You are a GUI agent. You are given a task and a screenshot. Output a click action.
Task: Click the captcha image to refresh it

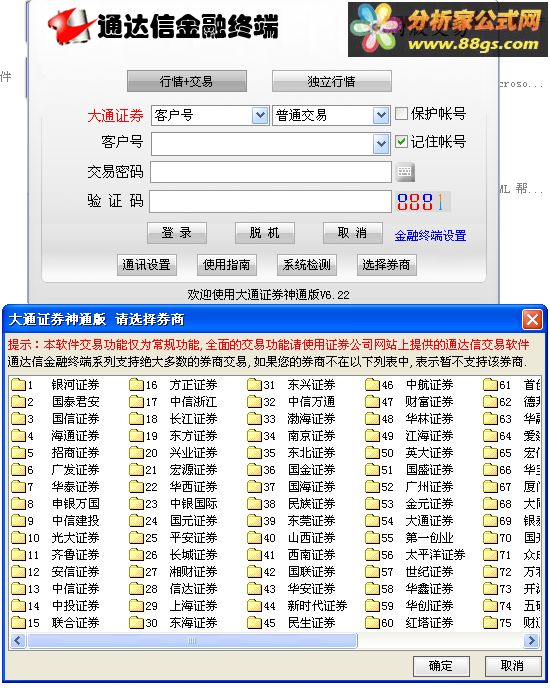(x=422, y=202)
